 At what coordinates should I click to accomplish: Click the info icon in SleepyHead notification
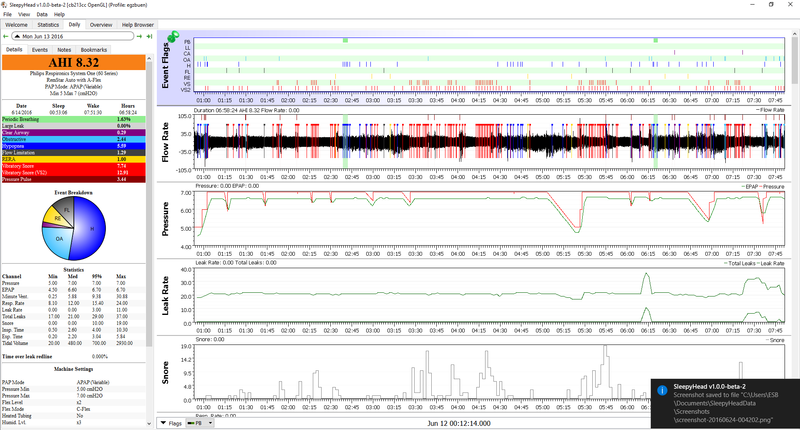coord(661,391)
